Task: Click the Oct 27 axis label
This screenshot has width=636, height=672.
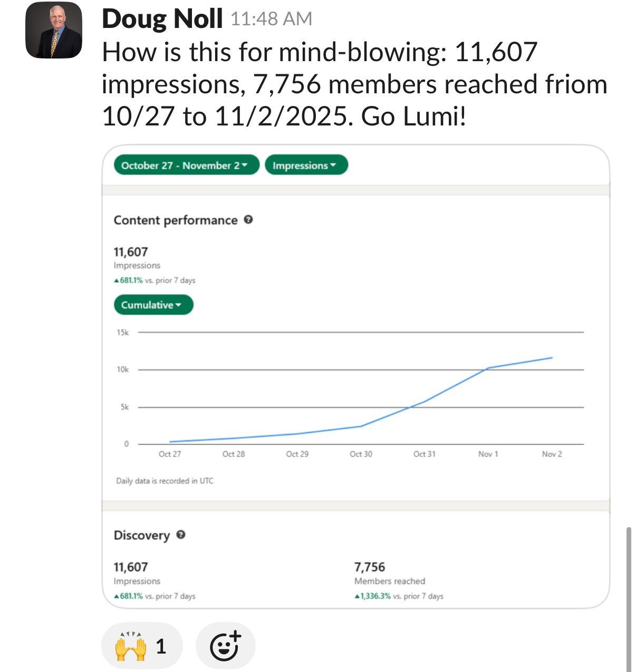Action: point(170,454)
